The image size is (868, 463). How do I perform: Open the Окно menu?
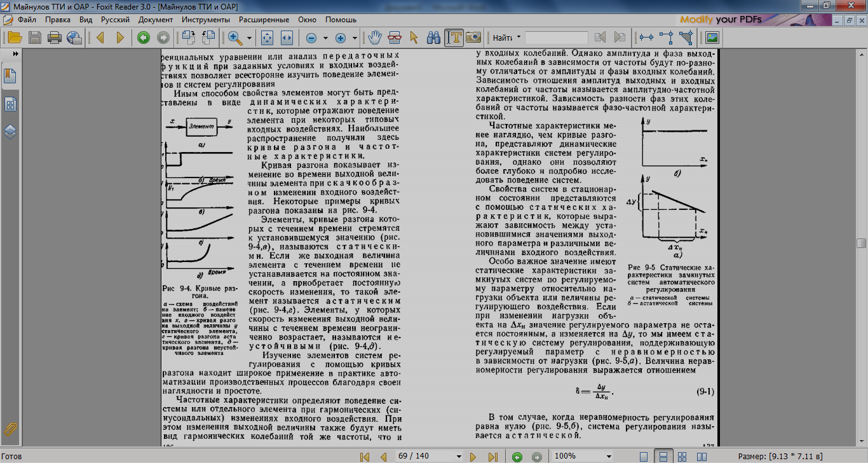[x=307, y=20]
